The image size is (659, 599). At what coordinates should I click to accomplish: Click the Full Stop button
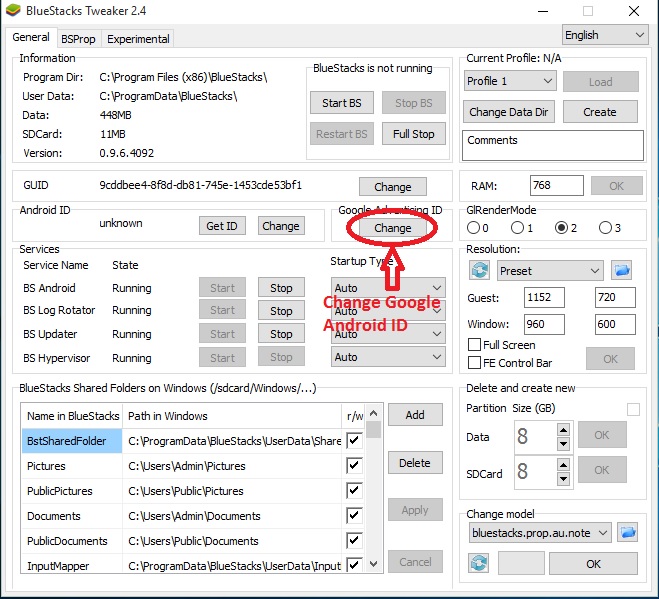click(x=414, y=134)
